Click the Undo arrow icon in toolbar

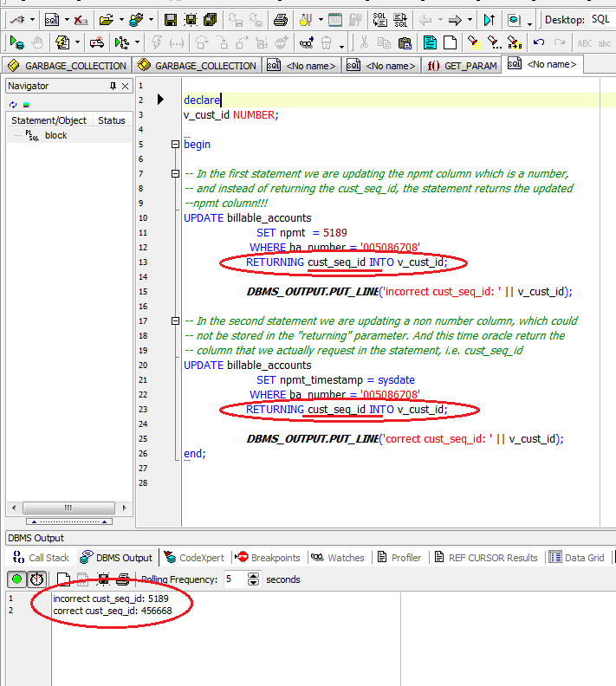(x=539, y=42)
